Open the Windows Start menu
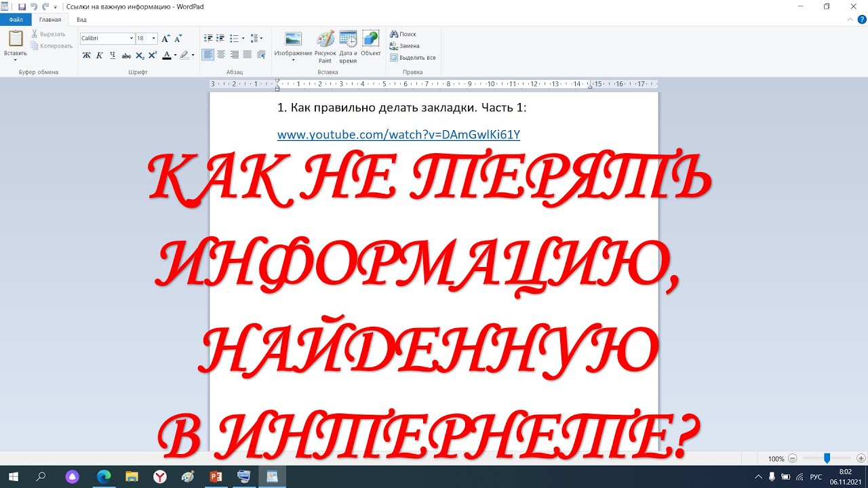The width and height of the screenshot is (868, 488). (13, 476)
